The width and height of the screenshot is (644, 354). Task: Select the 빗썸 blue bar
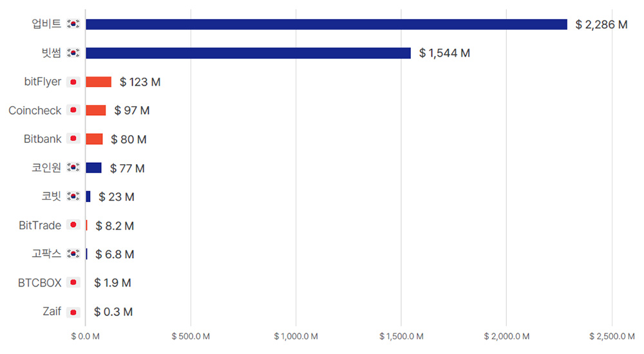[248, 53]
